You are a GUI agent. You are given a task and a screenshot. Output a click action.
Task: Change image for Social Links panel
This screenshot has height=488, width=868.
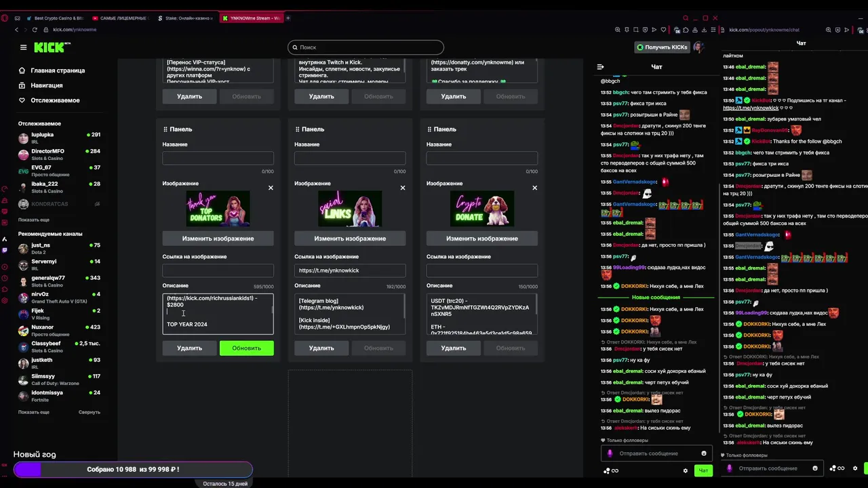350,239
